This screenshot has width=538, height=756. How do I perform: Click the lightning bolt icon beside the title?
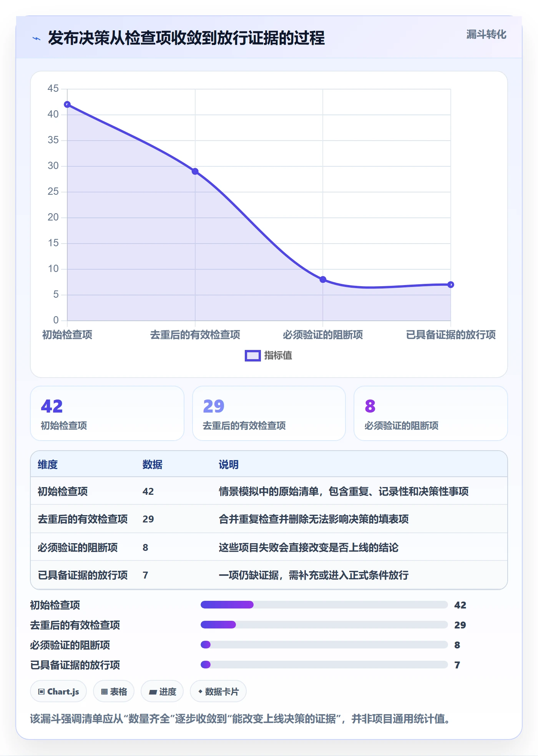[x=37, y=38]
